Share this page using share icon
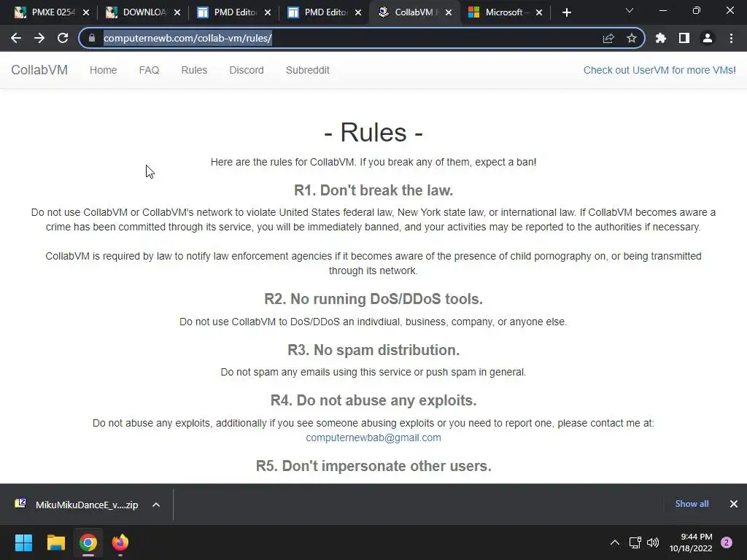The image size is (747, 560). [608, 38]
